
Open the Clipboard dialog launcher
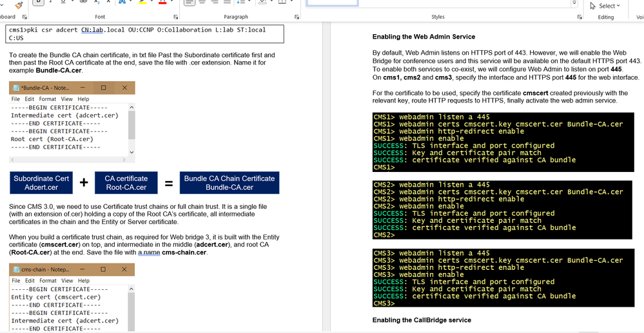click(24, 17)
